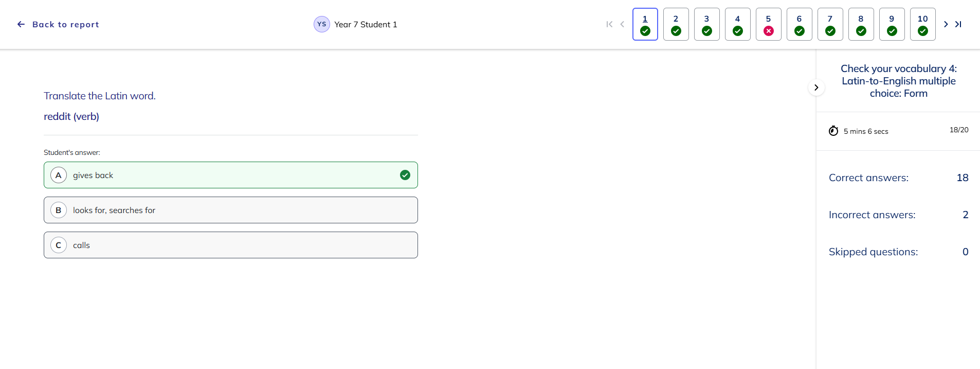Go to next question chevron
Screen dimensions: 980x369
[x=946, y=24]
